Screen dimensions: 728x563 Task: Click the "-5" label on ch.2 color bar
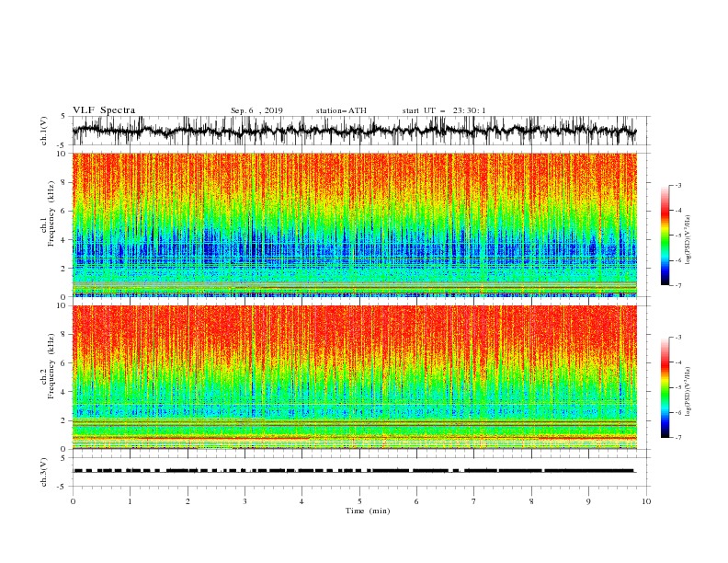[678, 387]
